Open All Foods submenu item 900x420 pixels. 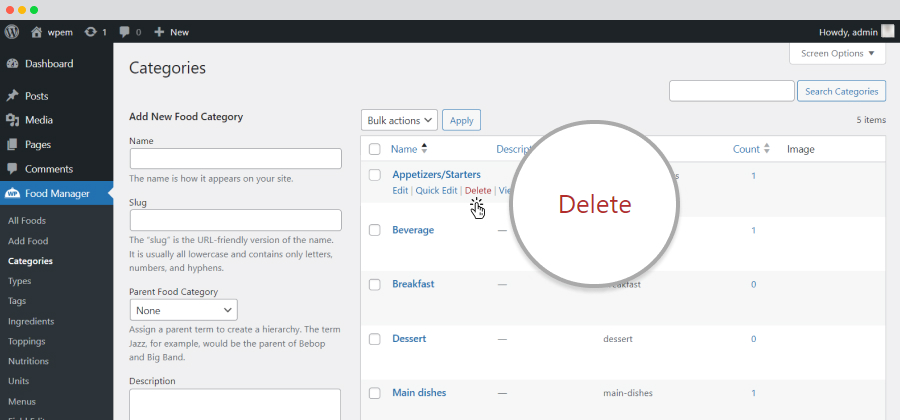(x=27, y=221)
